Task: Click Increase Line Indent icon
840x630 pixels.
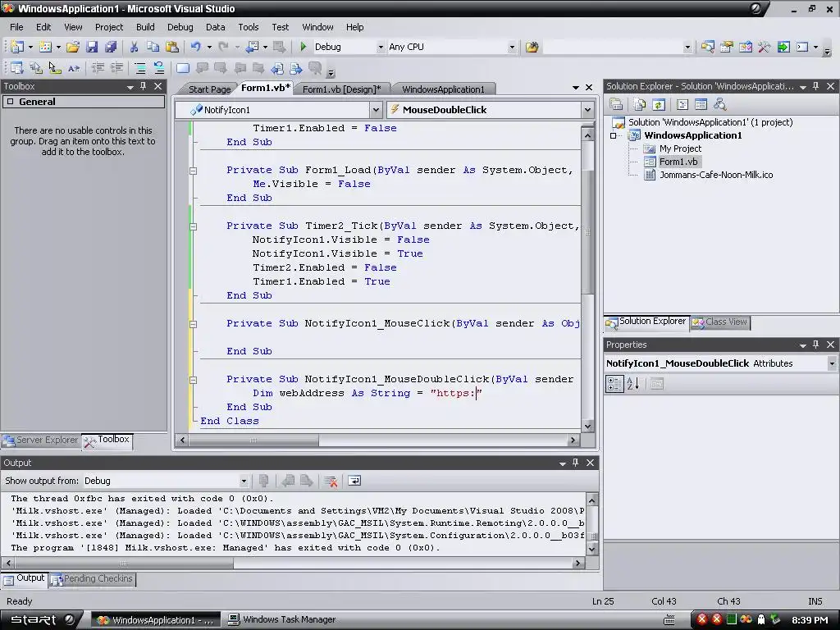Action: (x=116, y=68)
